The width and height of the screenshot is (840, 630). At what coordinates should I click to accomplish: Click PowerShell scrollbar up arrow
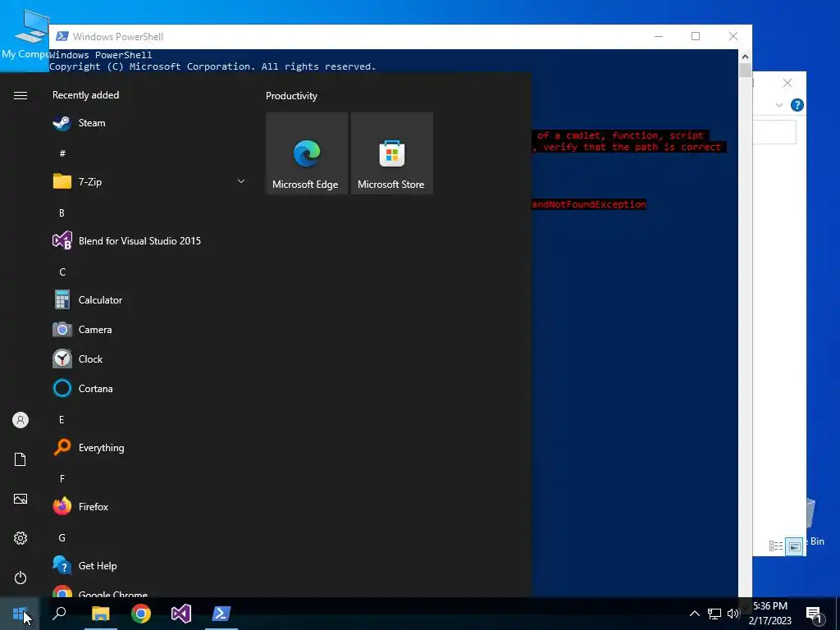tap(745, 57)
